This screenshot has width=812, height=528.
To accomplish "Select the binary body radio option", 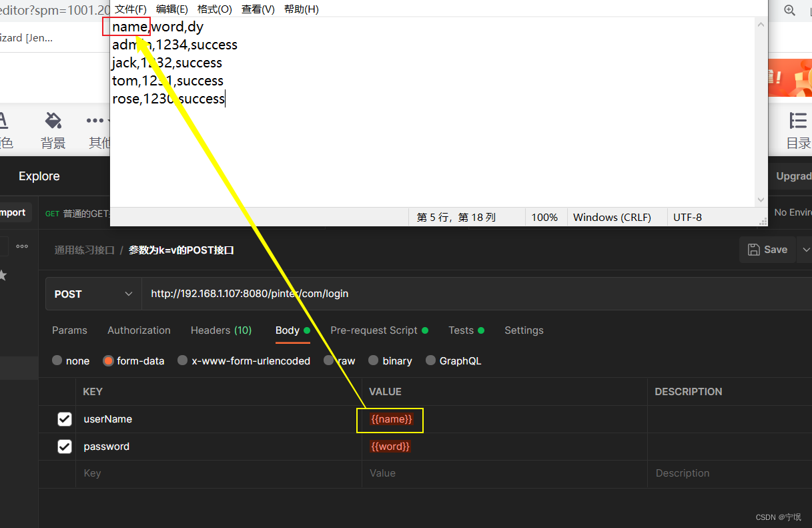I will click(374, 360).
